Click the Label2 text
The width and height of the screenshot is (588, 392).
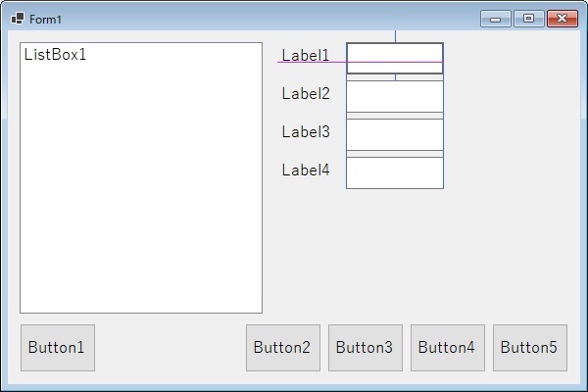(306, 94)
